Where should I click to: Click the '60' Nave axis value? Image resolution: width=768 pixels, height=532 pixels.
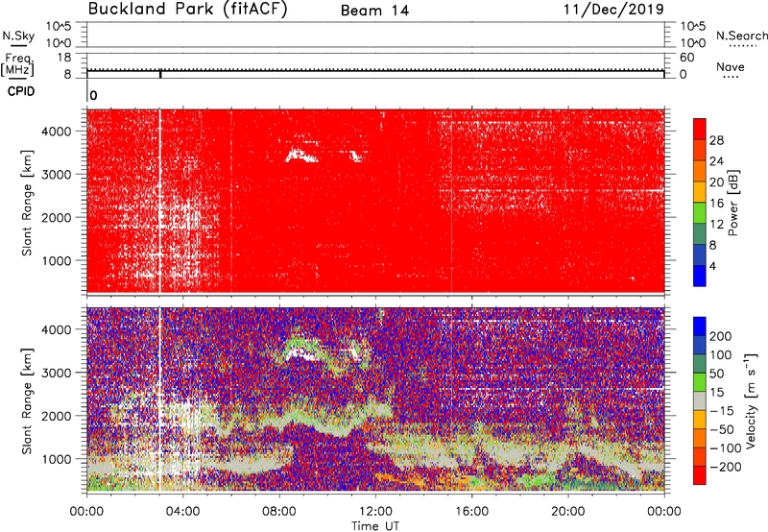click(686, 58)
